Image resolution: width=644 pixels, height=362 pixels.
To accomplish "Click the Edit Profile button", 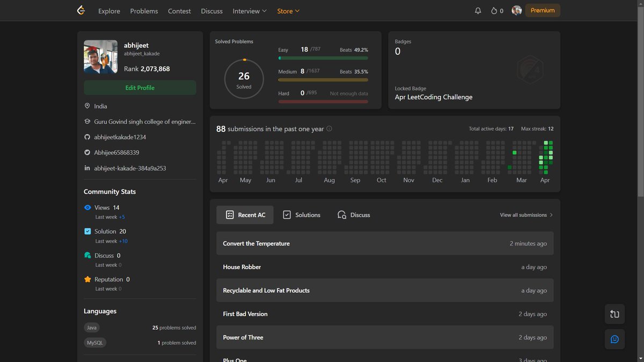I will pyautogui.click(x=140, y=88).
